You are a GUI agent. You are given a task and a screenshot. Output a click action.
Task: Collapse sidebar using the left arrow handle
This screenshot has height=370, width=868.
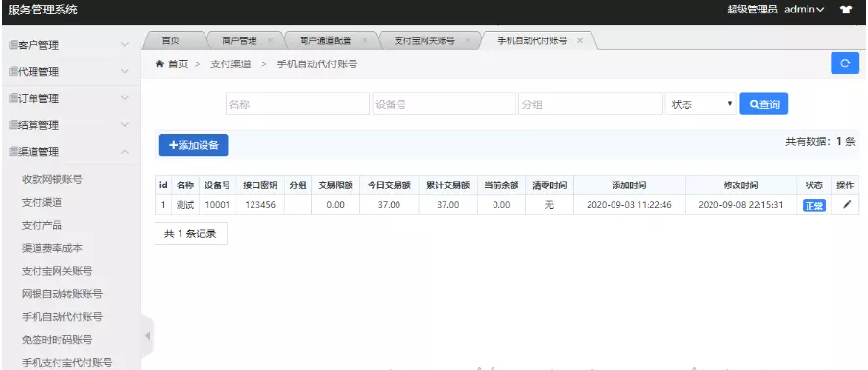tap(147, 335)
